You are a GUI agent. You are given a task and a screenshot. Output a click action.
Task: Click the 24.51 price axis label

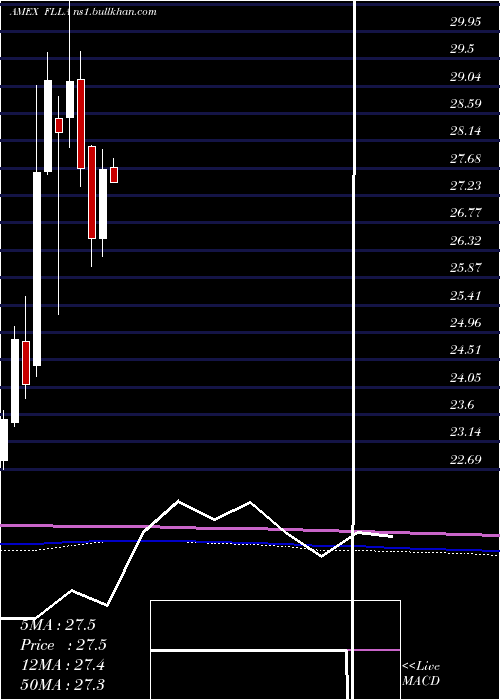465,350
